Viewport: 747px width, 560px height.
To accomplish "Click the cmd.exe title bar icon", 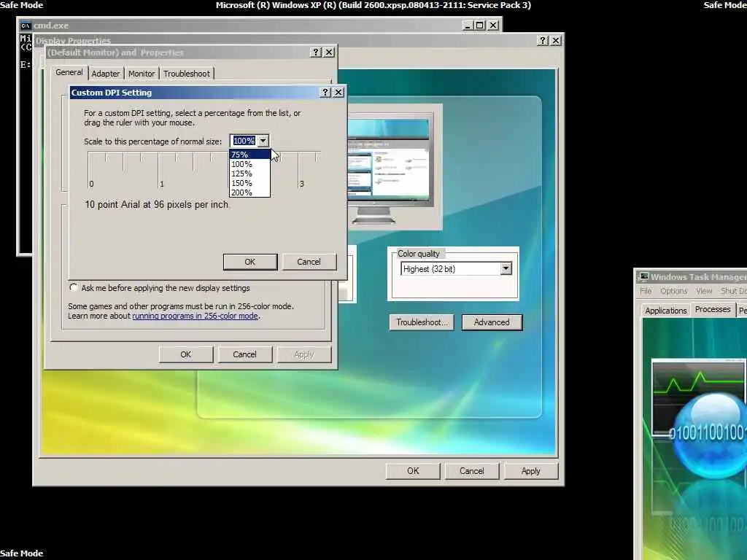I will coord(26,26).
